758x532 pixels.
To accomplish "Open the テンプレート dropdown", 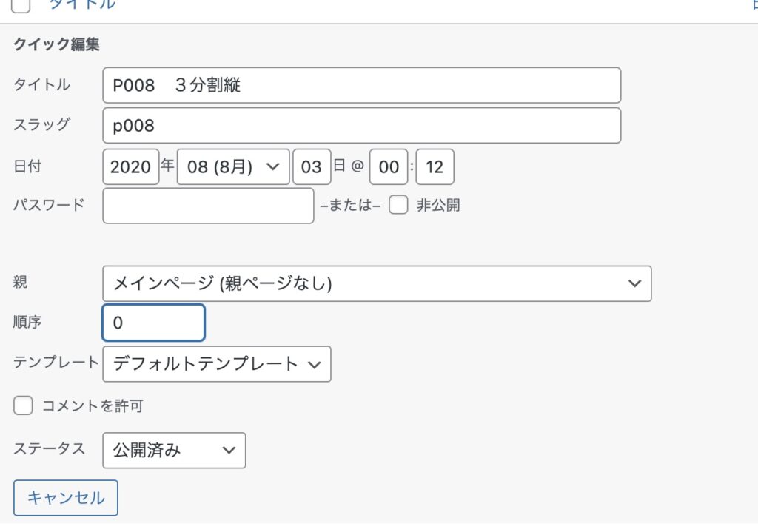I will [x=217, y=363].
